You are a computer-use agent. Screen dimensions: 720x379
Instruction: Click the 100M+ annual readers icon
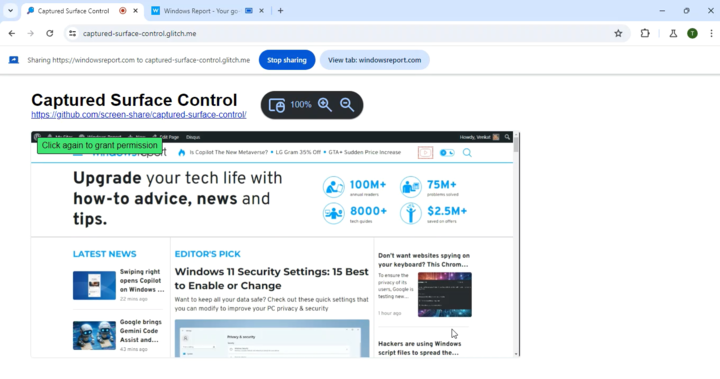click(x=333, y=187)
